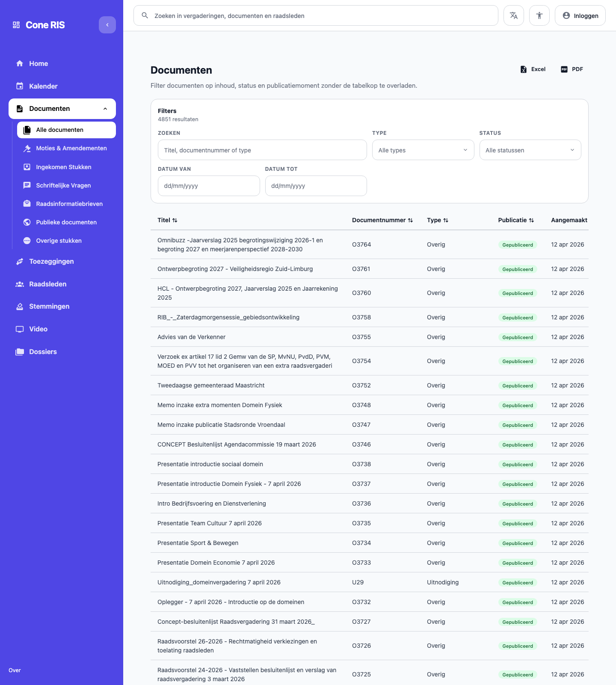
Task: Open Dossiers from the sidebar
Action: (43, 352)
